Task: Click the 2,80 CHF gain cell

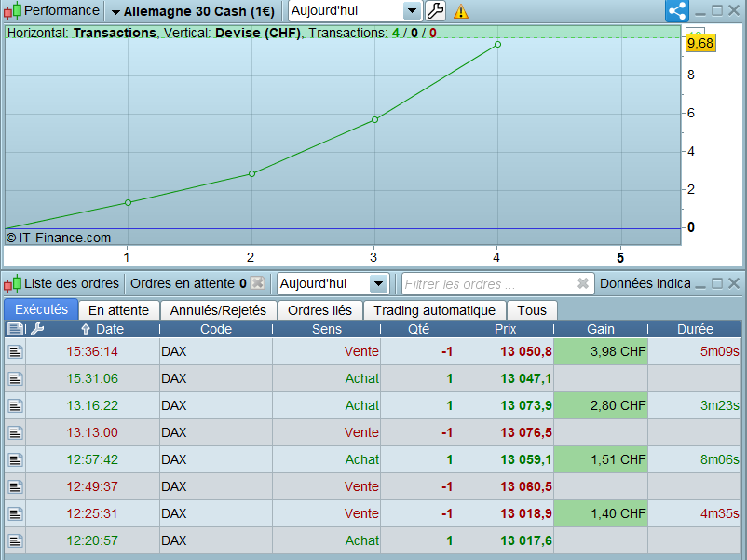Action: (x=600, y=405)
